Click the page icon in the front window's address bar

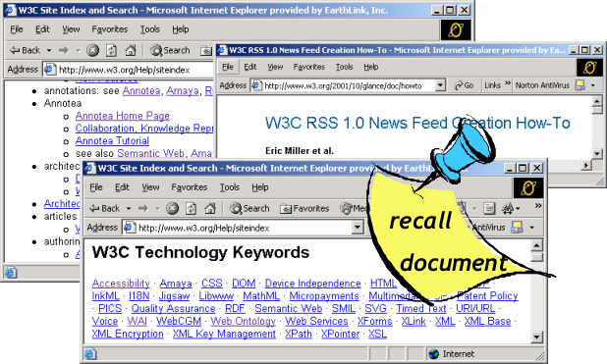click(x=130, y=228)
